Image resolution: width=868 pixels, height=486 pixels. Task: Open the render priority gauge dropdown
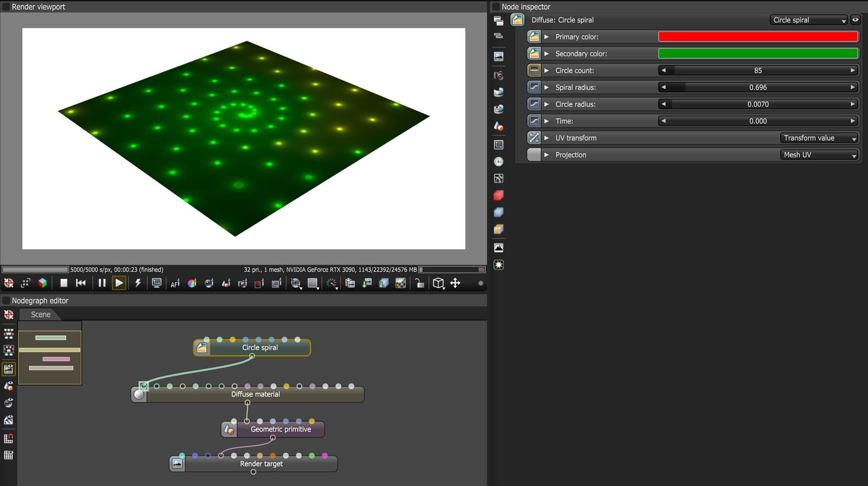[332, 283]
